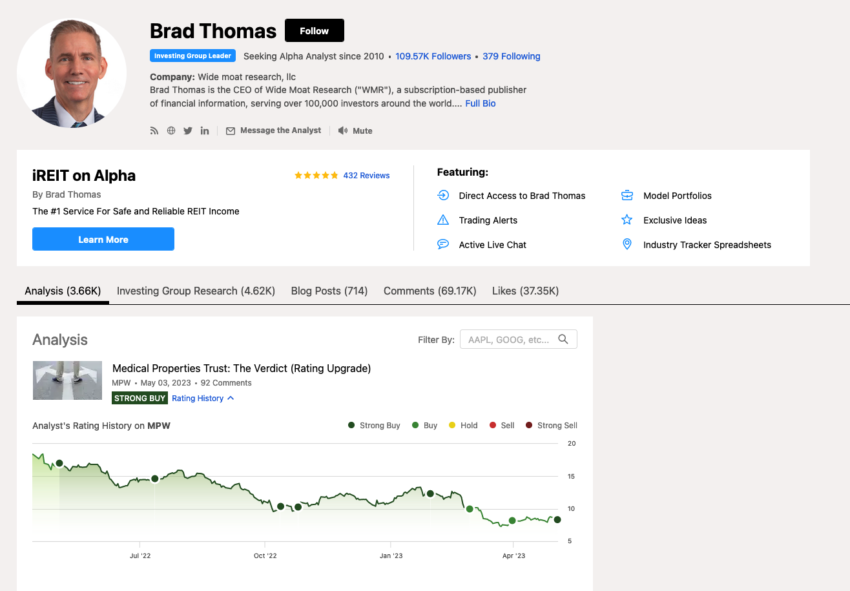
Task: Select the Trading Alerts triangle icon
Action: tap(442, 219)
